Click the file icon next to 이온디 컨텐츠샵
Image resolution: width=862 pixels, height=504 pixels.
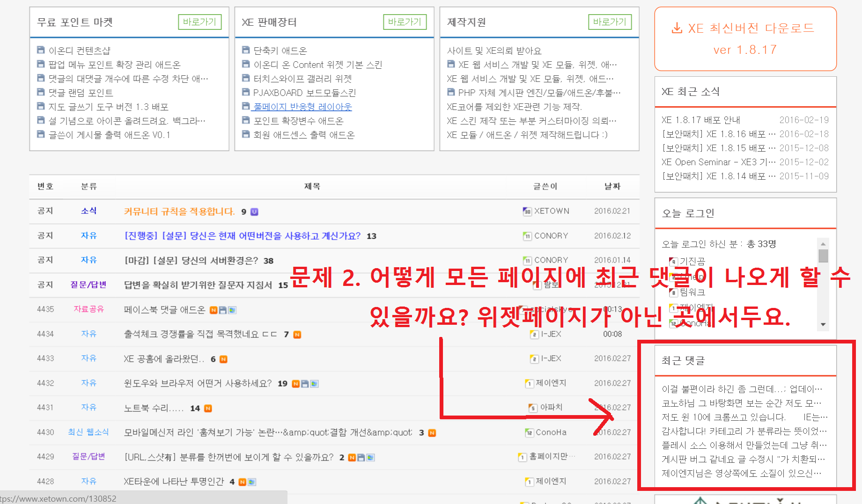(41, 50)
